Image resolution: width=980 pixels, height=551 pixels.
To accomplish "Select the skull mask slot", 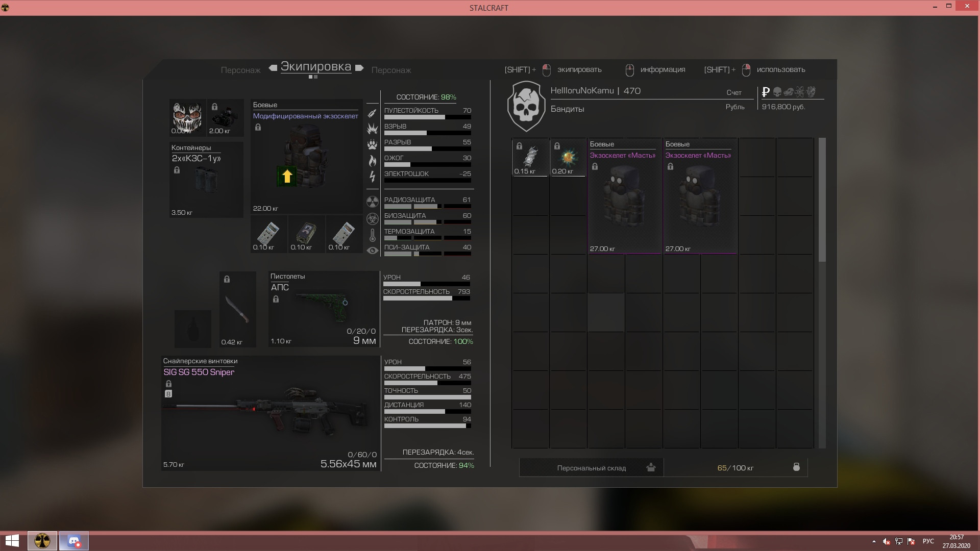I will click(x=187, y=118).
